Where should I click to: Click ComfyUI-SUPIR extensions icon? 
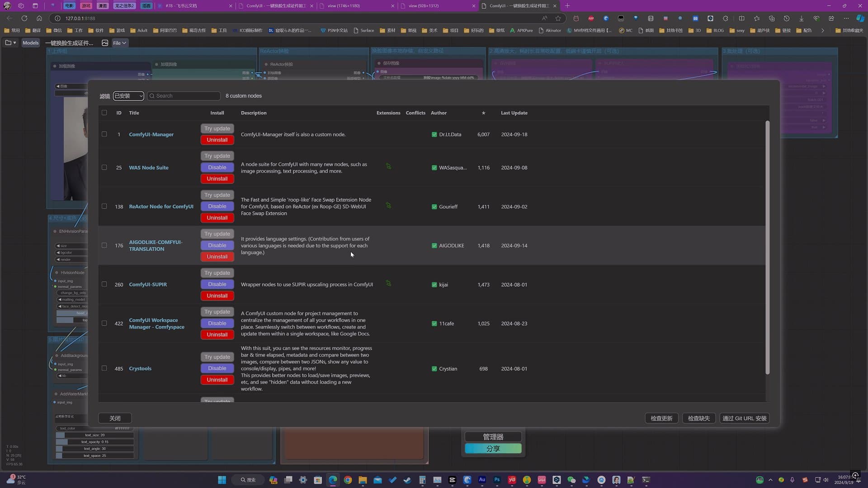388,284
